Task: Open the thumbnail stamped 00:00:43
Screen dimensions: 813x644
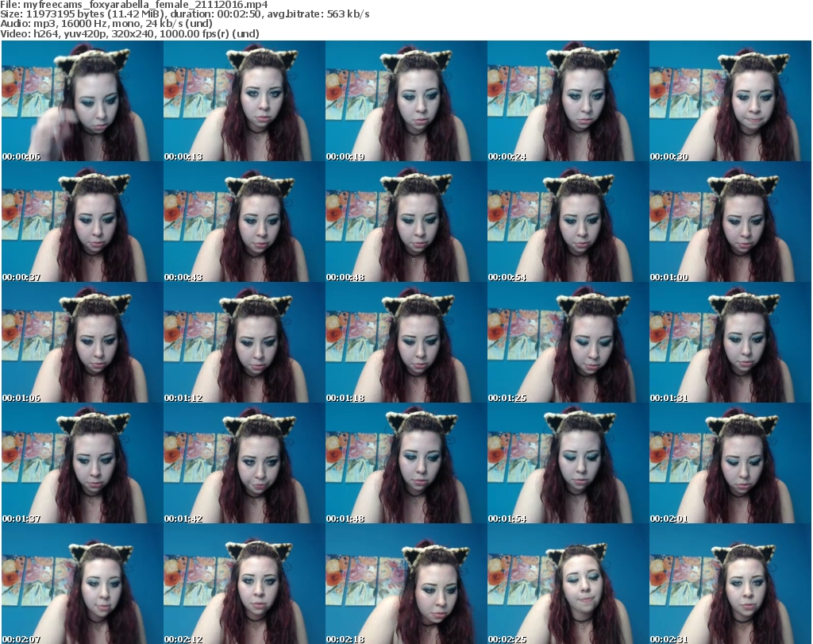Action: click(245, 222)
